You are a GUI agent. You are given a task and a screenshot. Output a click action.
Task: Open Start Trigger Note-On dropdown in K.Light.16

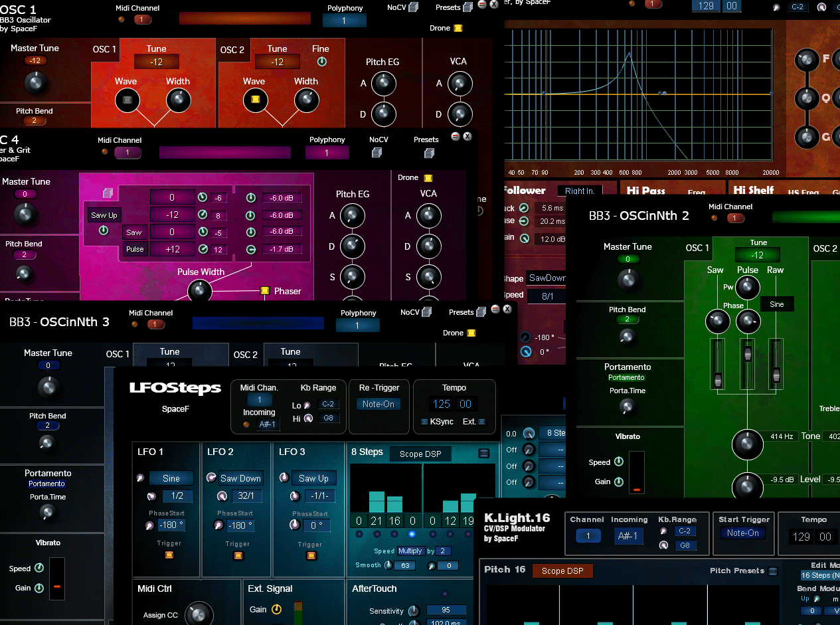point(743,533)
